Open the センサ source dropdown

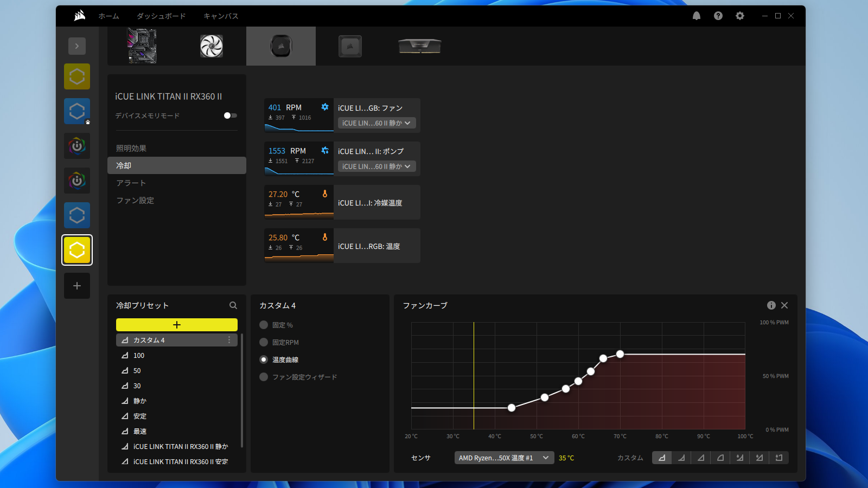505,458
